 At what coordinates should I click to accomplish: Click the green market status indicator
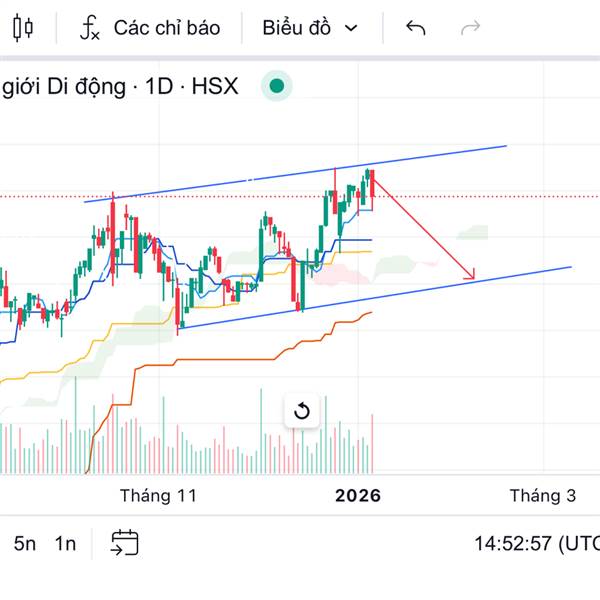pyautogui.click(x=277, y=86)
